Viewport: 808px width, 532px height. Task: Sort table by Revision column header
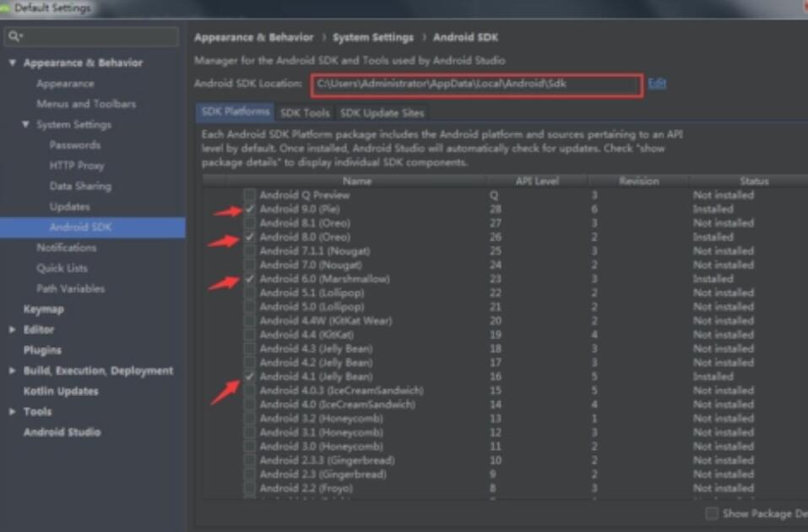639,181
